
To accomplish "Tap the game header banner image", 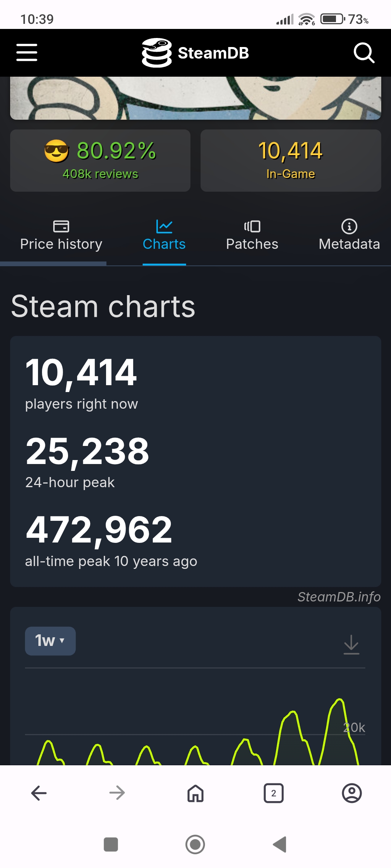I will [x=195, y=98].
